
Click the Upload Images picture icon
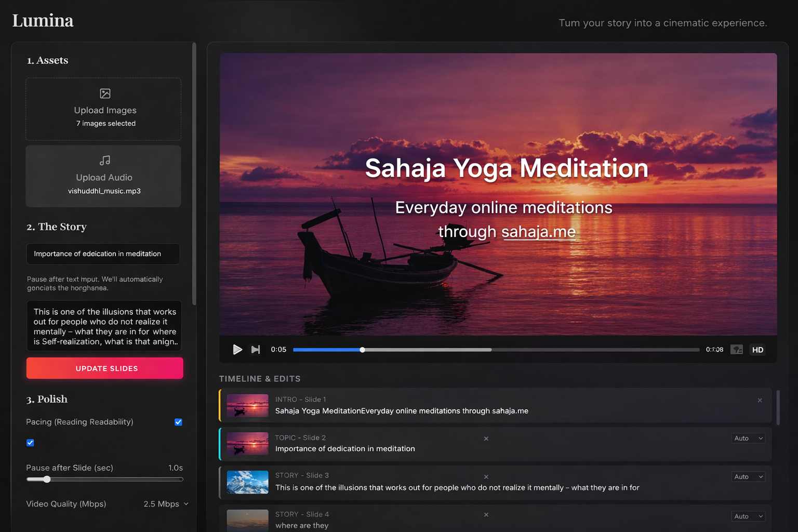pos(105,94)
